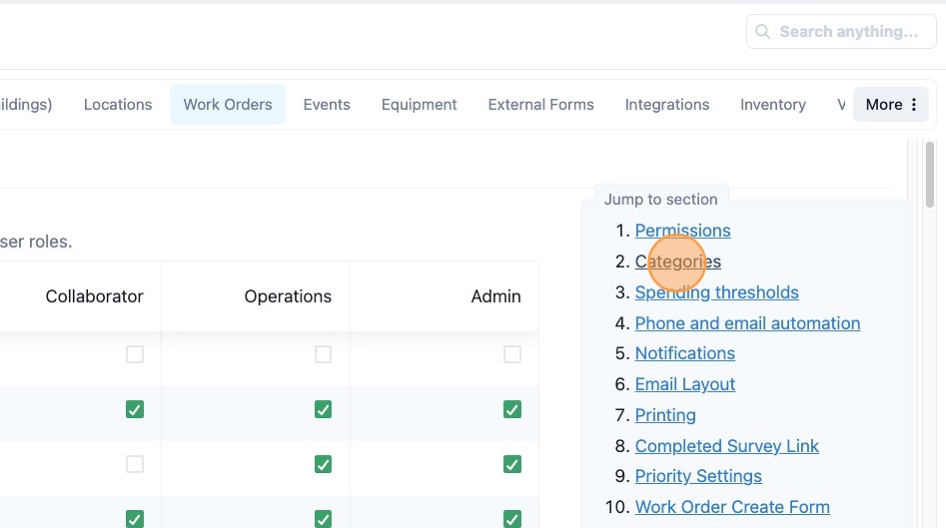The image size is (946, 528).
Task: Jump to the Printing section
Action: pos(665,415)
